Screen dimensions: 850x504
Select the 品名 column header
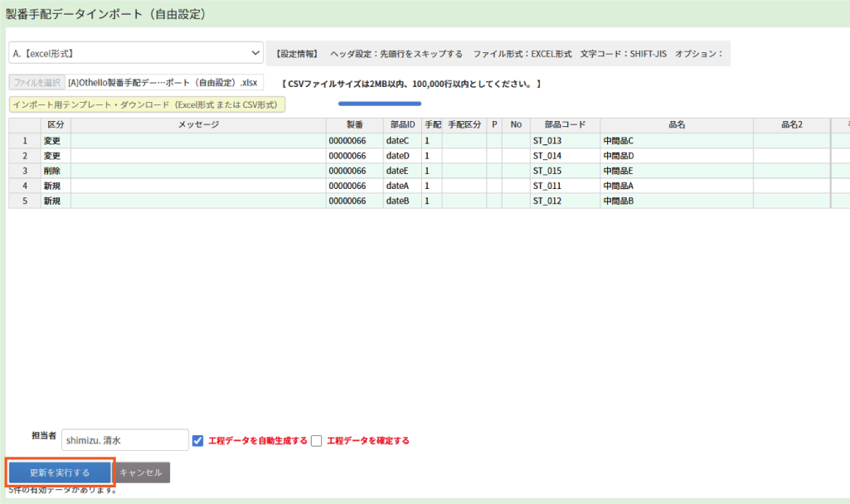click(x=676, y=125)
